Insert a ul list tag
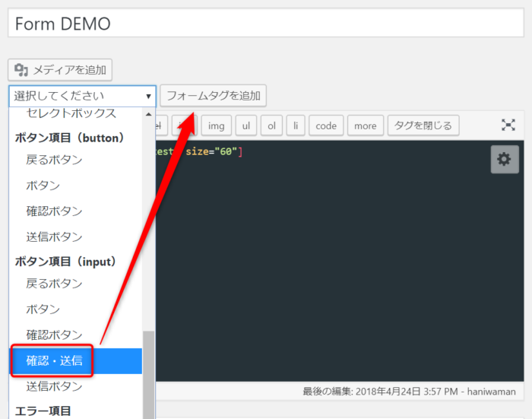 (245, 125)
